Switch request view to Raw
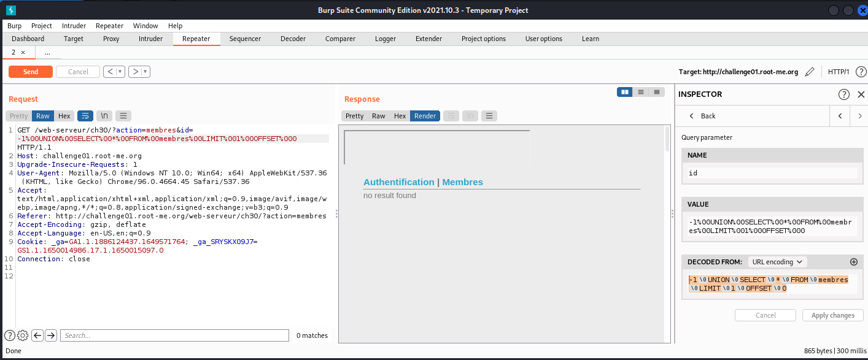The height and width of the screenshot is (360, 868). (x=43, y=116)
